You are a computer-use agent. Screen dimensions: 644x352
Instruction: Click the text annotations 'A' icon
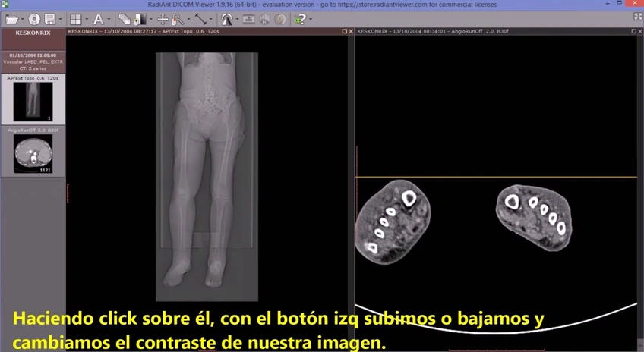[x=98, y=19]
